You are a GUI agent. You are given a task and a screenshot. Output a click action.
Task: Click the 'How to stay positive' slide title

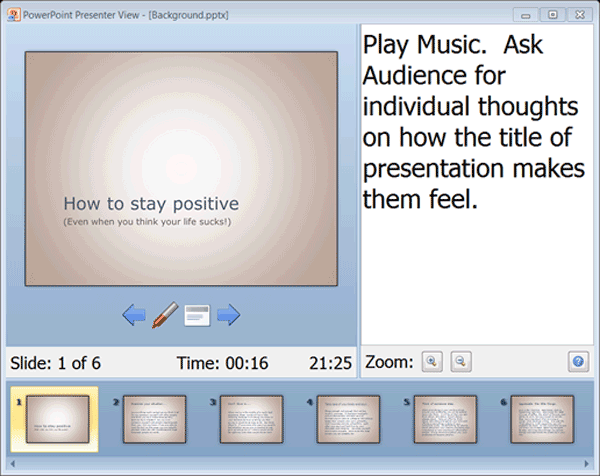point(151,204)
